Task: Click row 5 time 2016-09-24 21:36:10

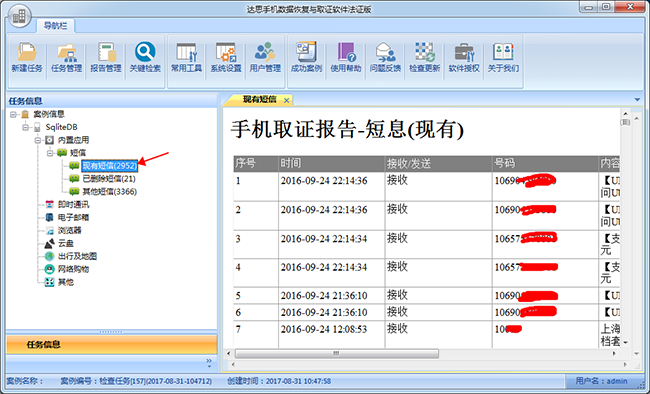Action: 324,296
